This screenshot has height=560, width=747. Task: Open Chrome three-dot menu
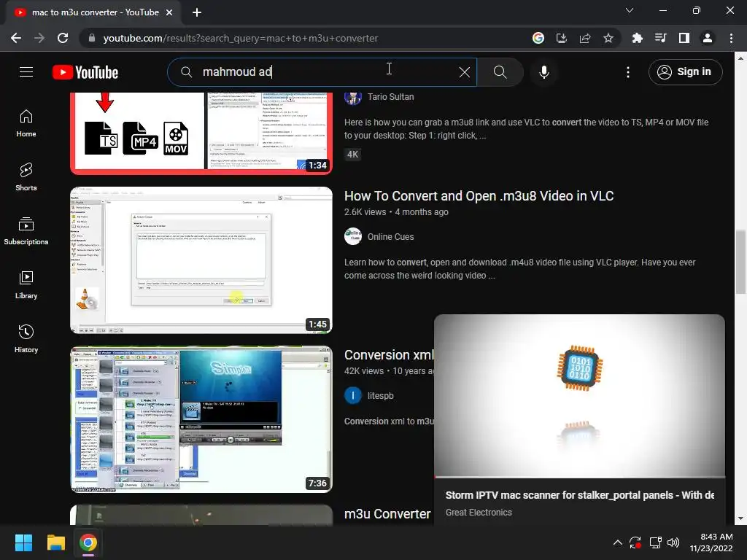coord(731,38)
